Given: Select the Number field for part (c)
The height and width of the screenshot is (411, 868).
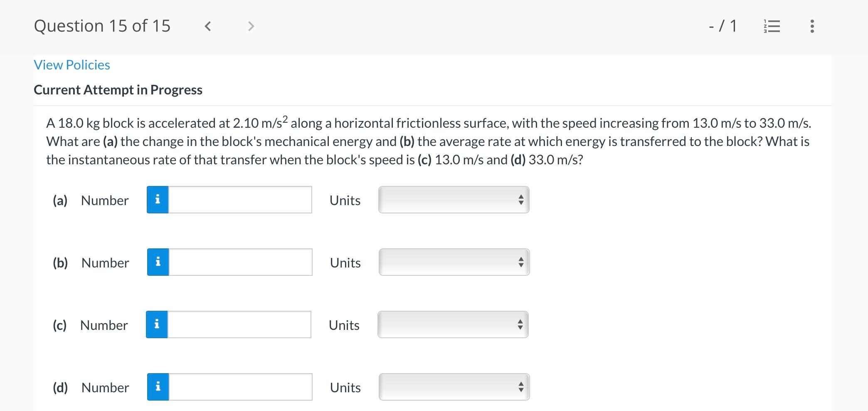Looking at the screenshot, I should point(239,324).
